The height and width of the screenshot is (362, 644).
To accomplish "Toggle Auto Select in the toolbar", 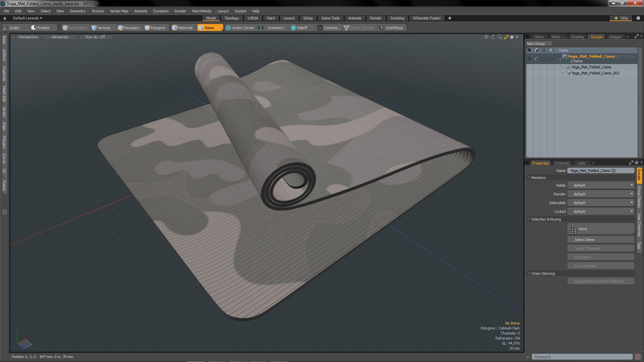I will (x=75, y=28).
